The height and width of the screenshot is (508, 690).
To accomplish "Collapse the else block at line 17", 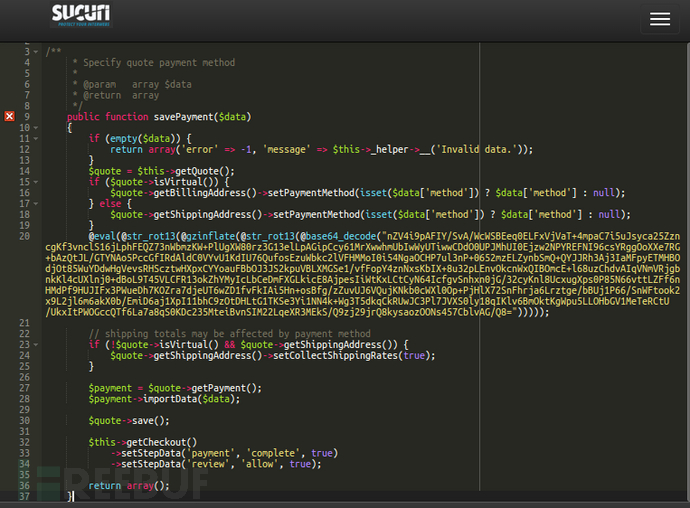I will (36, 203).
